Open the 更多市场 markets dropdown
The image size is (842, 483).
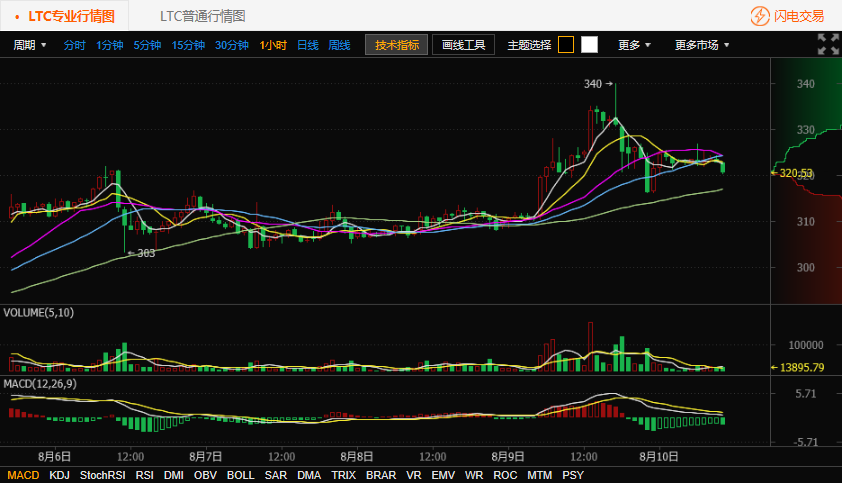click(x=702, y=45)
